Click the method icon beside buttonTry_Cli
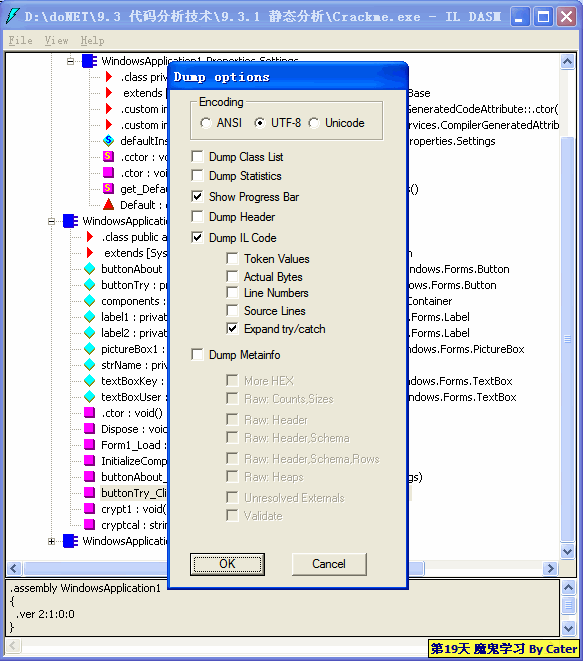 coord(89,492)
